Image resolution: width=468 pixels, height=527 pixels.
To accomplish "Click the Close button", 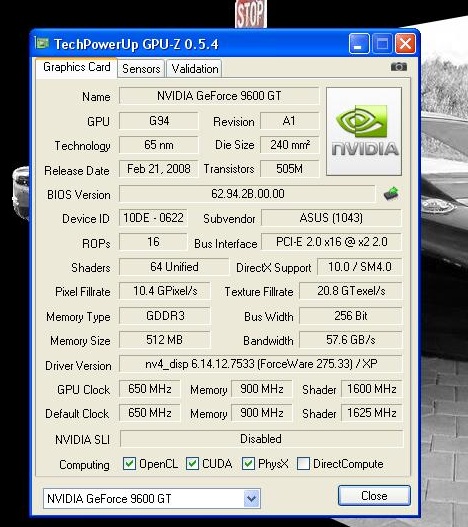I will coord(374,496).
